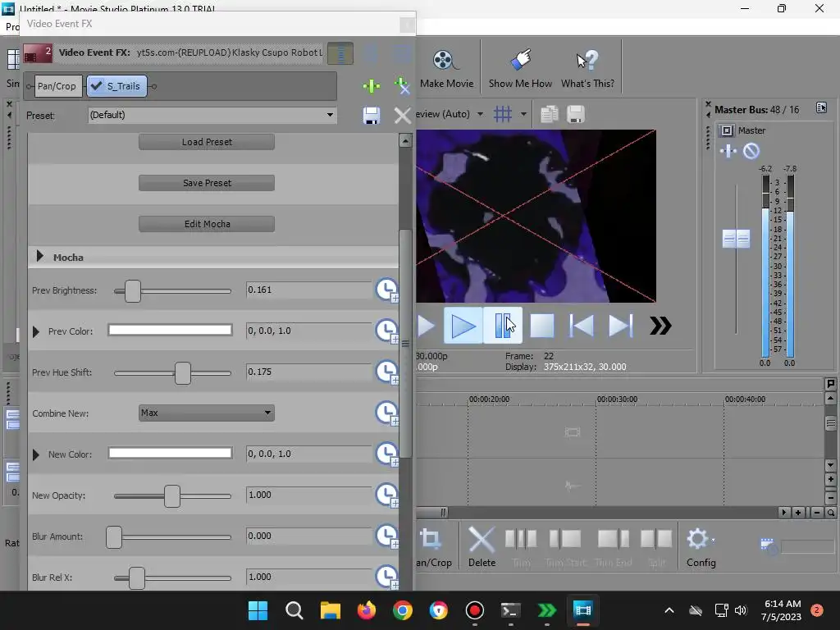Animate New Color via its clock icon

click(386, 454)
